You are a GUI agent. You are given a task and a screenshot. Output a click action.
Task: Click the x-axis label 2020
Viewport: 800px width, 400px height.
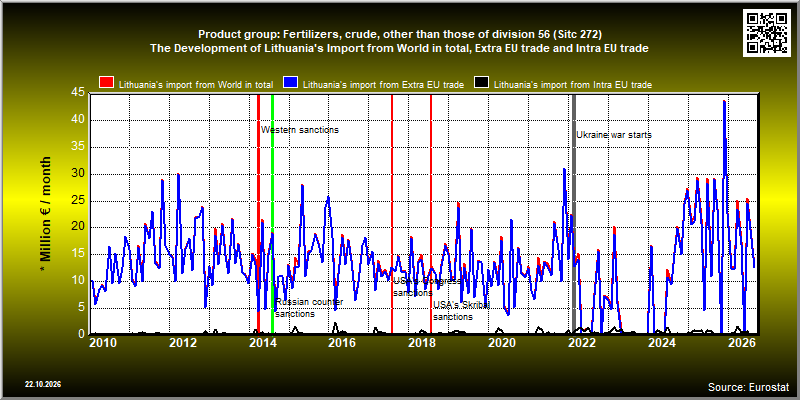[x=502, y=342]
